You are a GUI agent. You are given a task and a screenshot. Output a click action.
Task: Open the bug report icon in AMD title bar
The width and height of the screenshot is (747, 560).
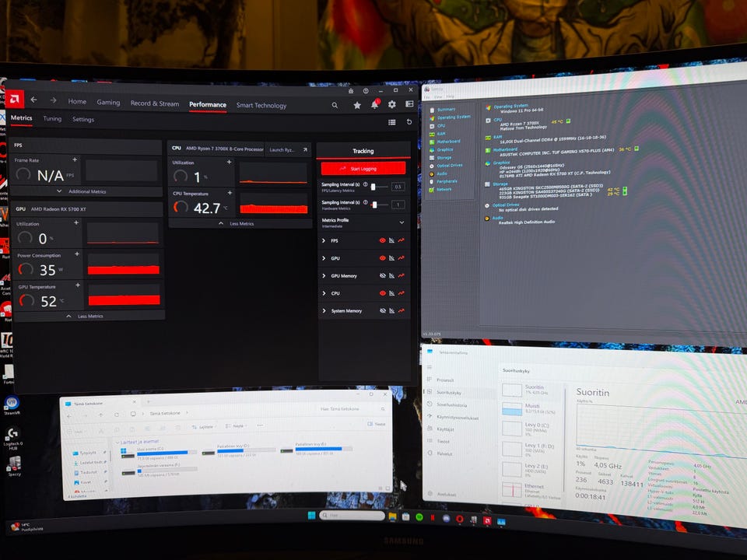351,90
